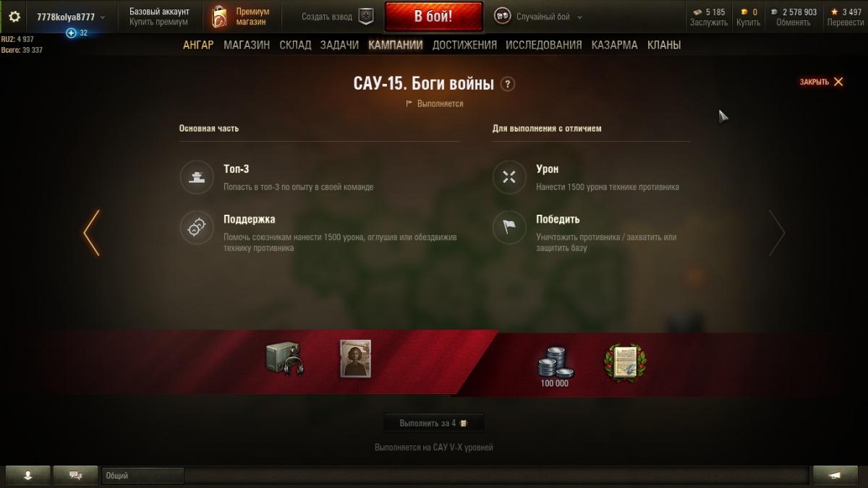Click the megaphone notifications button at bottom right
This screenshot has height=488, width=868.
click(835, 475)
